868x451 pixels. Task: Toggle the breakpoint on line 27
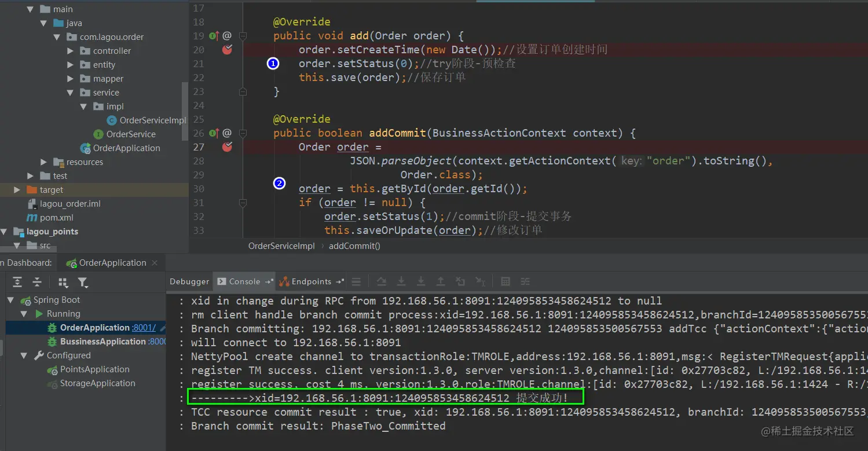227,147
